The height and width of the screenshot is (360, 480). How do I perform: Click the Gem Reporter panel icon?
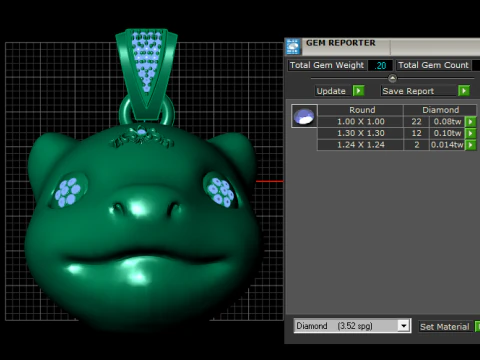click(x=293, y=47)
